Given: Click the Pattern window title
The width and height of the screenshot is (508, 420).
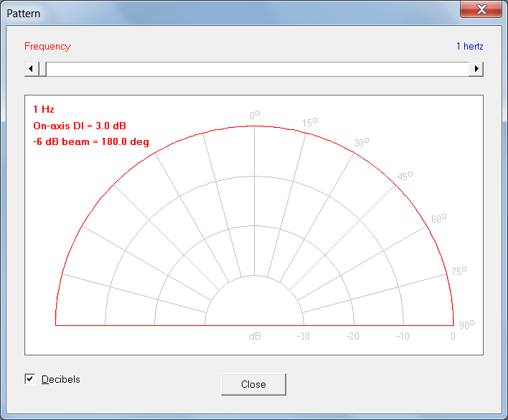Looking at the screenshot, I should [x=24, y=14].
